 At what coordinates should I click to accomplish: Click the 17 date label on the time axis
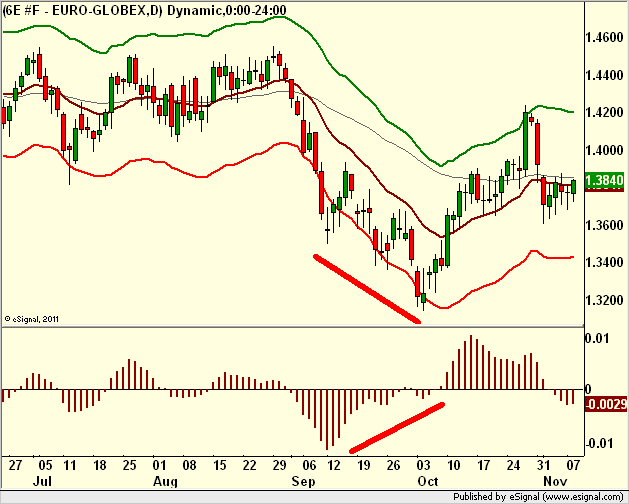484,465
